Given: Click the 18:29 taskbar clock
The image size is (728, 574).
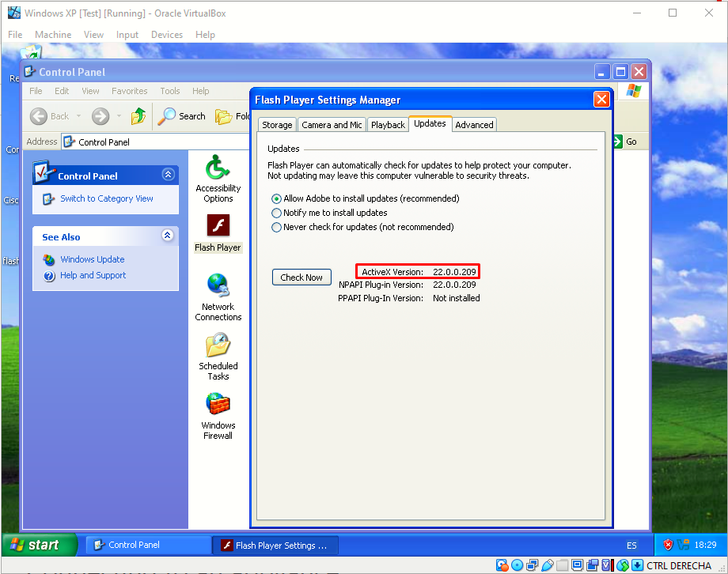Looking at the screenshot, I should 705,545.
